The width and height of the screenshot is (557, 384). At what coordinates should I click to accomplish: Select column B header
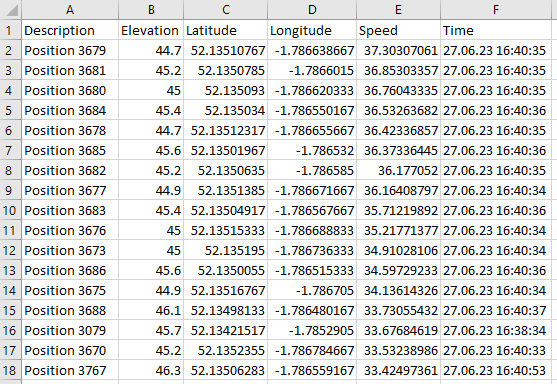[x=151, y=10]
